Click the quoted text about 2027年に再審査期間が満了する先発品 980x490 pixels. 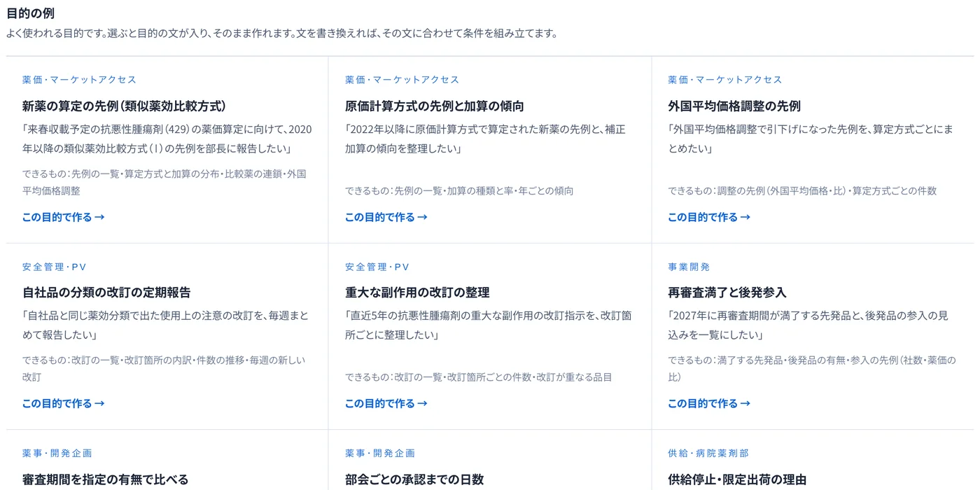point(808,325)
